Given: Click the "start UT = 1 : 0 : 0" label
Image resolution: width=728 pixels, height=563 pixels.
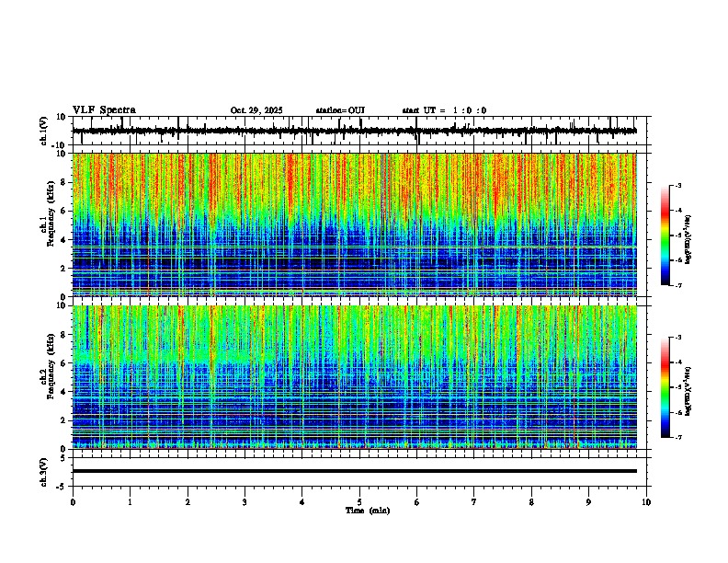Looking at the screenshot, I should (444, 110).
